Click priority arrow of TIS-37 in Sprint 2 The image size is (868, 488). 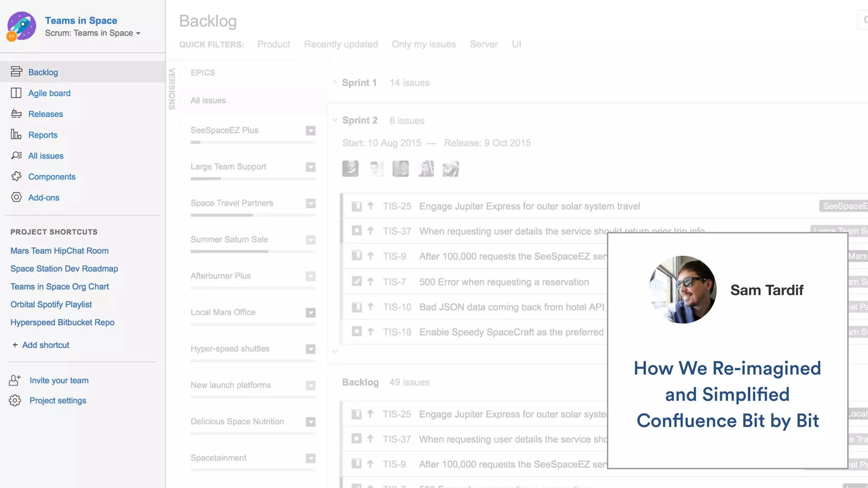(370, 231)
